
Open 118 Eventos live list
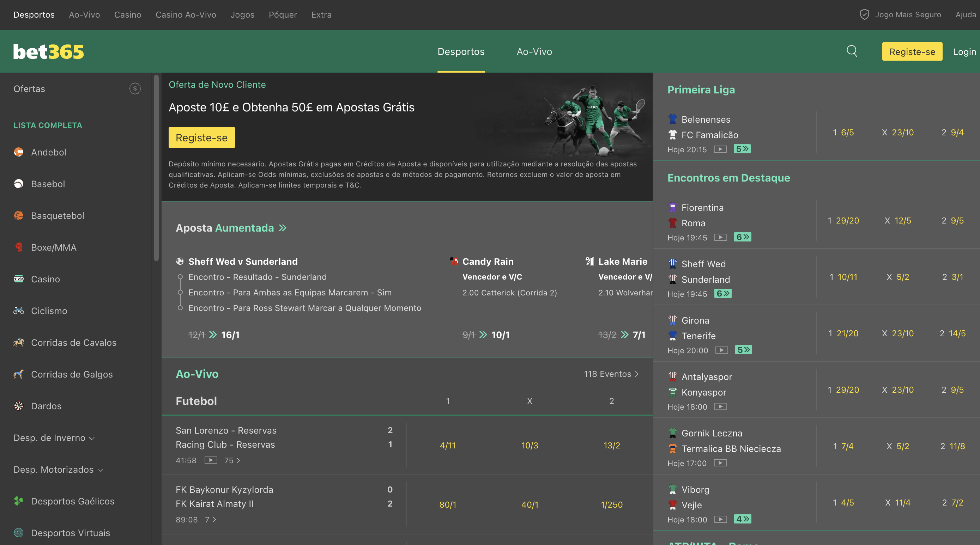point(611,374)
